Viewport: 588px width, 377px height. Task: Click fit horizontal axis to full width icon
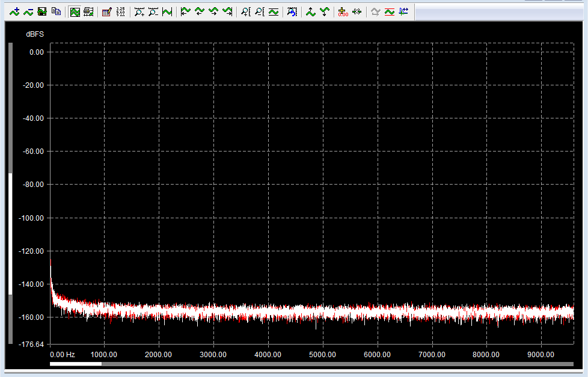click(167, 12)
